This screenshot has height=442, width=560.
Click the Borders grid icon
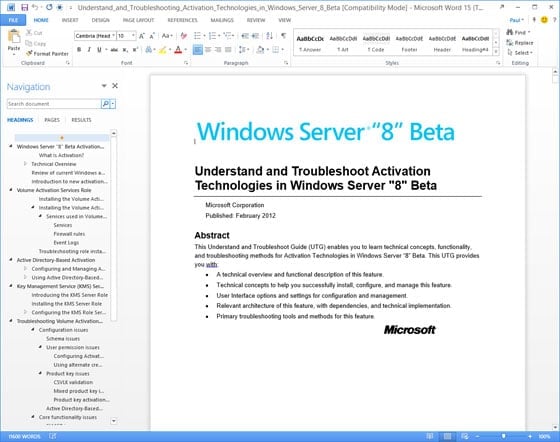pos(276,50)
